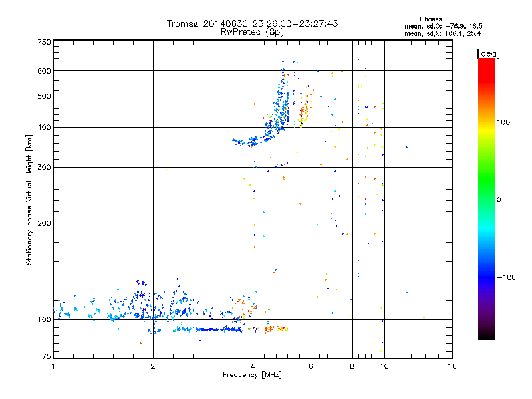Click the 'mean, sd,X: 106.1, 25.4' line
This screenshot has width=532, height=399.
click(442, 33)
